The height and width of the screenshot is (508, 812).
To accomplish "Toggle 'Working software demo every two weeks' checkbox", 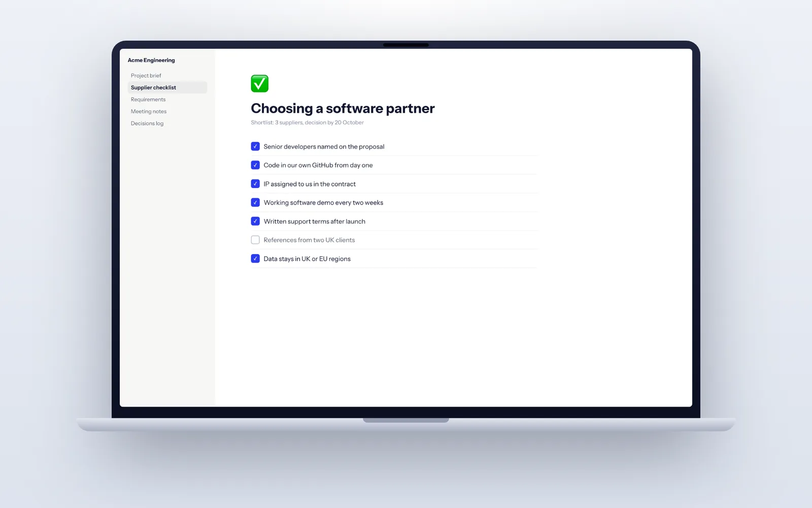I will [255, 202].
